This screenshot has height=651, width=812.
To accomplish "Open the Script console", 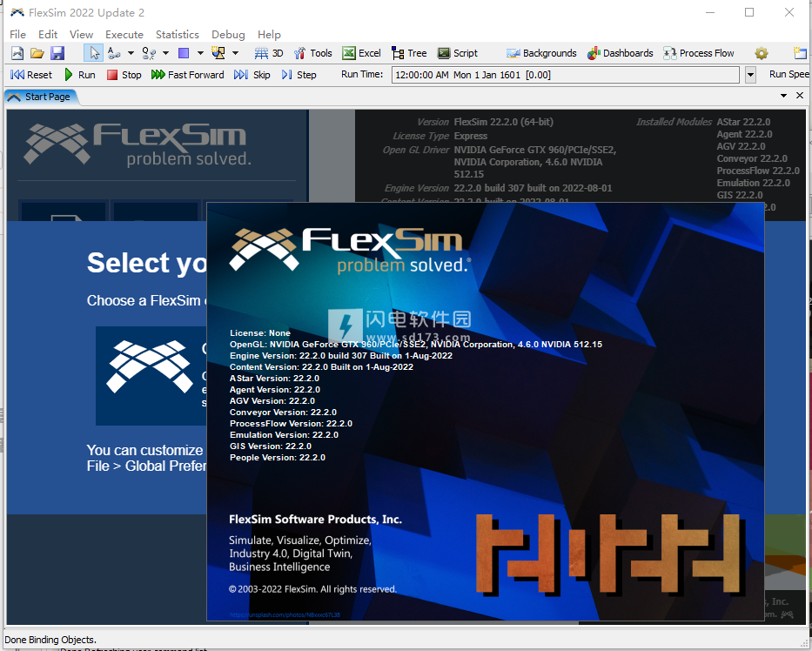I will pyautogui.click(x=458, y=53).
